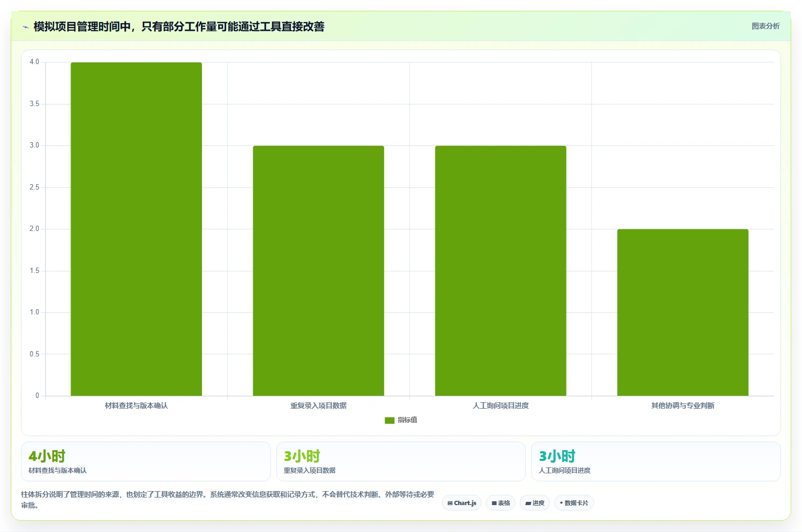
Task: Select the 表格 tag
Action: [500, 503]
